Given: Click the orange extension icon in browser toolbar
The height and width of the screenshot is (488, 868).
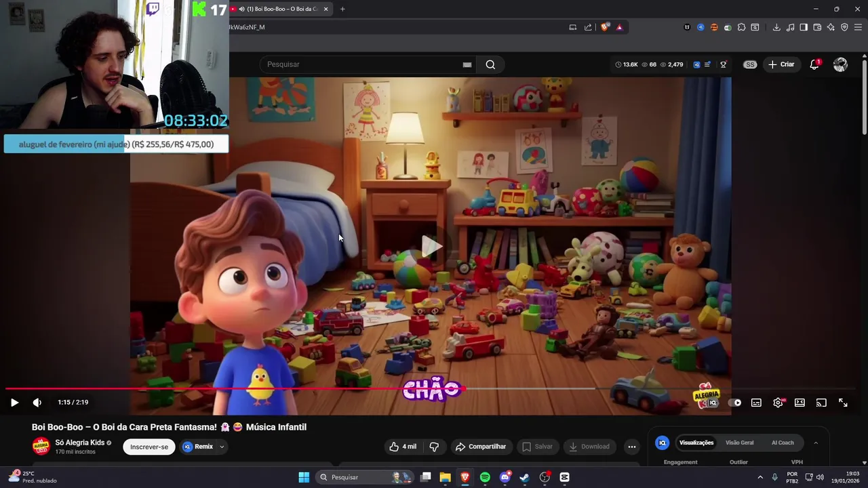Looking at the screenshot, I should 714,27.
